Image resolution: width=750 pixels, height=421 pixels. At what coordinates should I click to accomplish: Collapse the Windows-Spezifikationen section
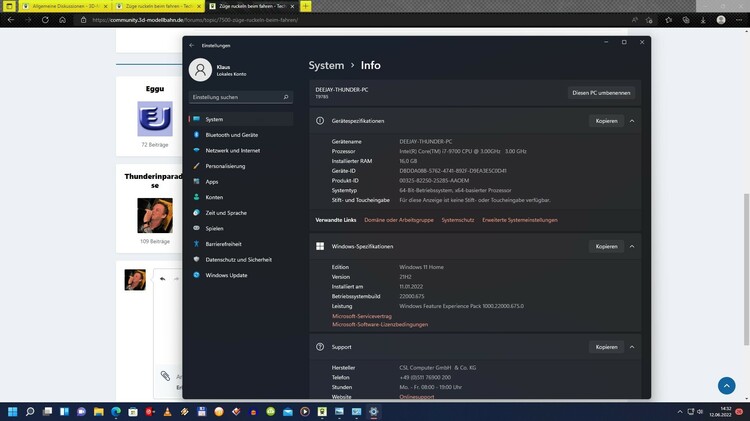pyautogui.click(x=632, y=246)
